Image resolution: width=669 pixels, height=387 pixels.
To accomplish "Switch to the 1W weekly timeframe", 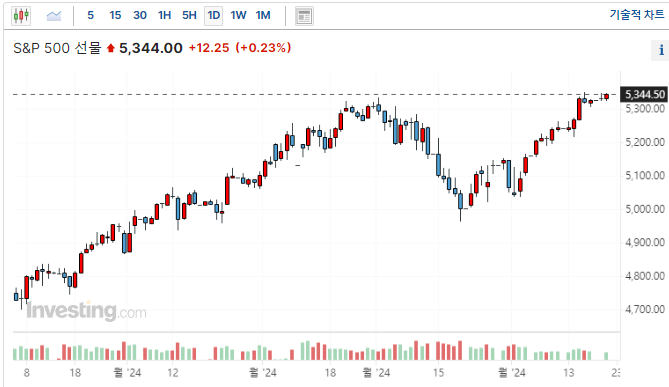I will [238, 15].
